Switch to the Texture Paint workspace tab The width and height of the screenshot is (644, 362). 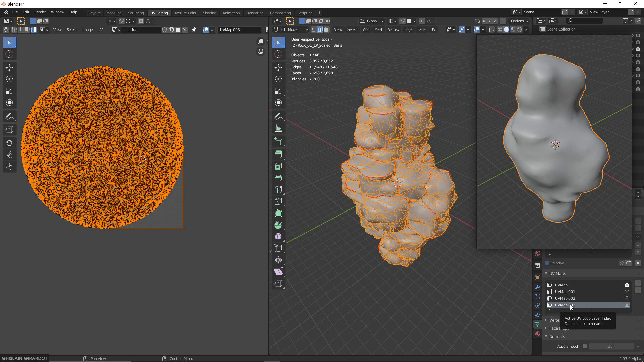[185, 13]
